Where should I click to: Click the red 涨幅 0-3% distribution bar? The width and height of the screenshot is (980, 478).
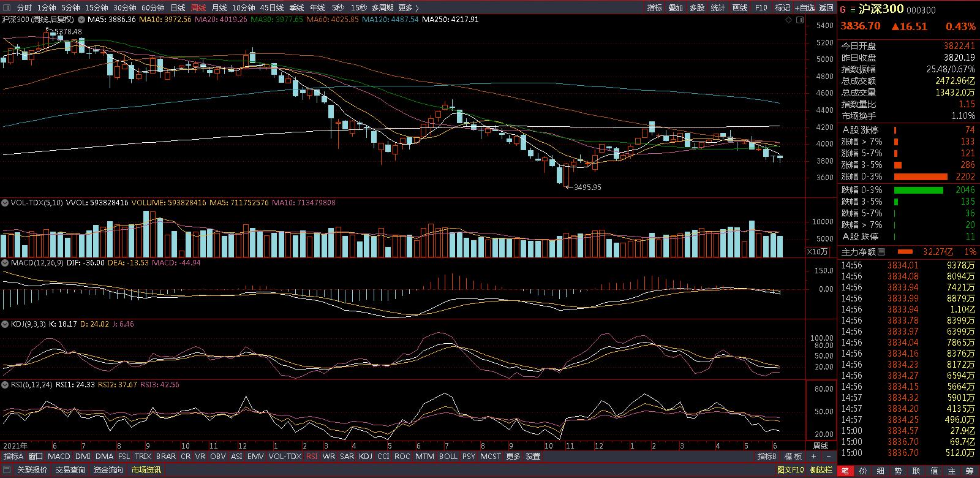(921, 176)
